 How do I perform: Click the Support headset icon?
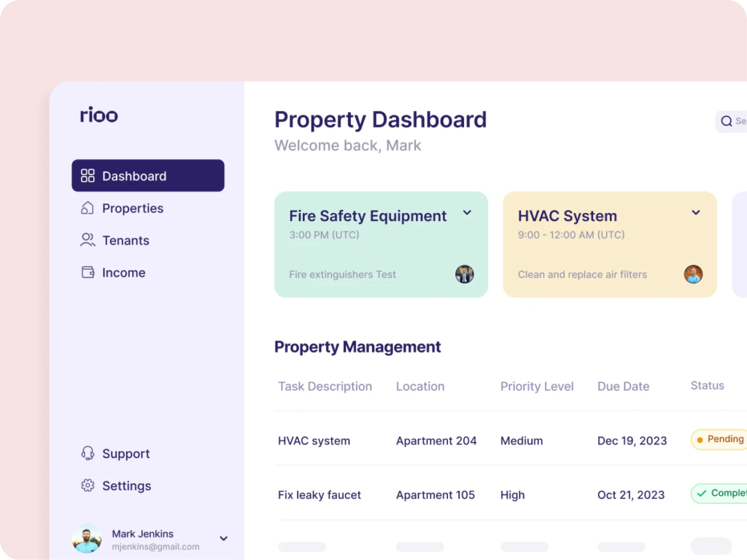88,454
